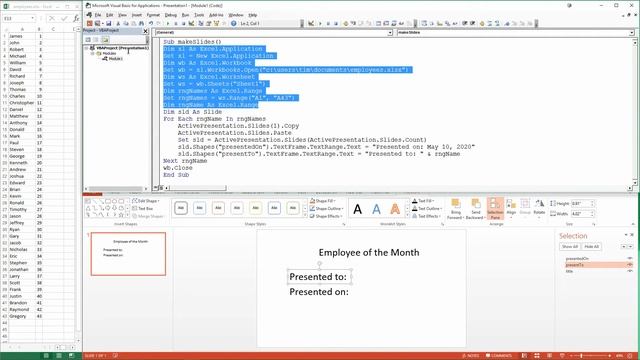
Task: Select the fifth shape style preset
Action: click(x=256, y=208)
